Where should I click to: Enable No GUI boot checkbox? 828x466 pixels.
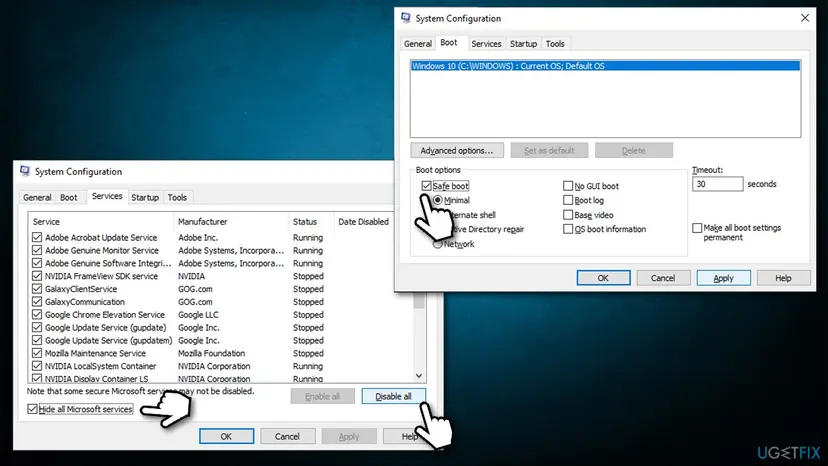(568, 186)
